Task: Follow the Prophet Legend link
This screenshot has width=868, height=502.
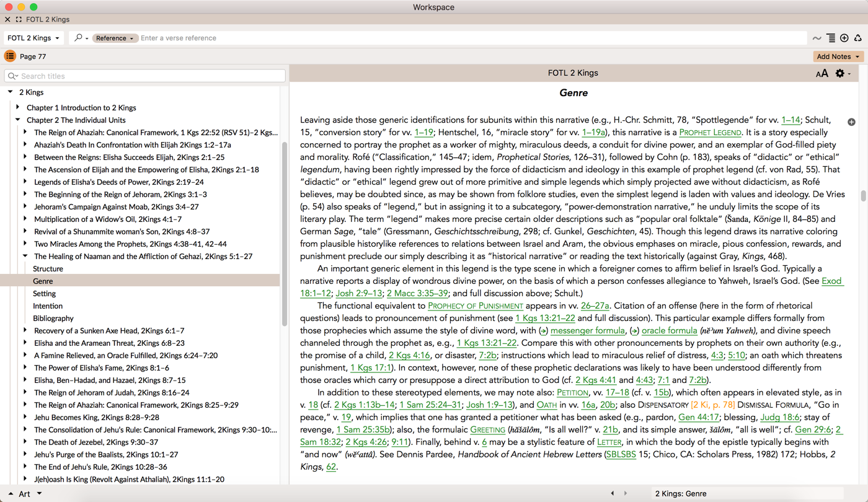Action: click(x=710, y=133)
